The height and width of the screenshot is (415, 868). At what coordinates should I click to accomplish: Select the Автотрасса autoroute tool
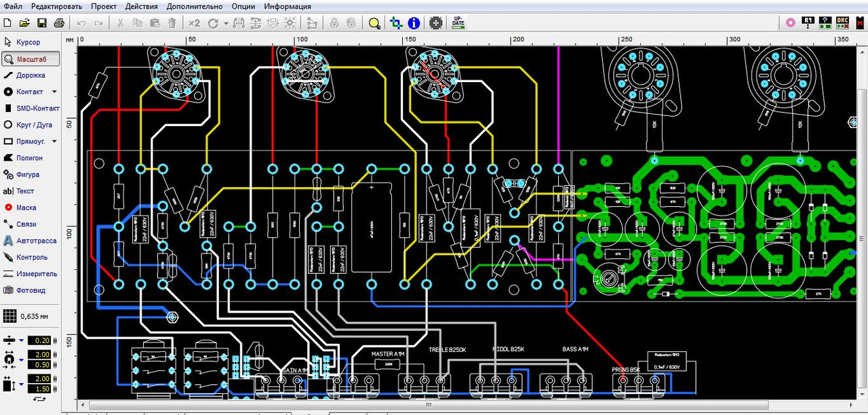tap(30, 241)
